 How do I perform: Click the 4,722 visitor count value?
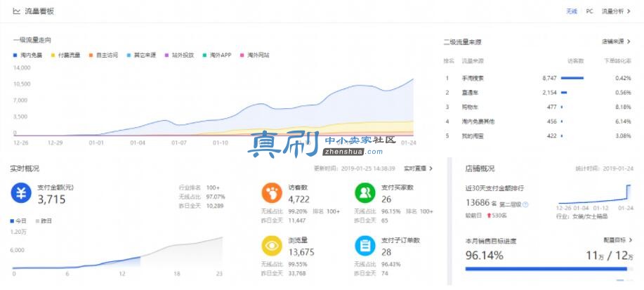[298, 199]
